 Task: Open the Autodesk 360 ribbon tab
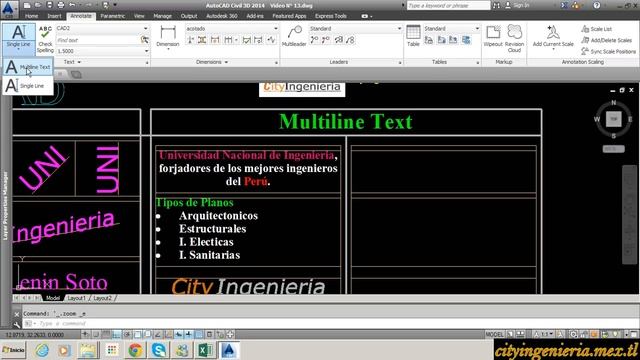click(222, 16)
